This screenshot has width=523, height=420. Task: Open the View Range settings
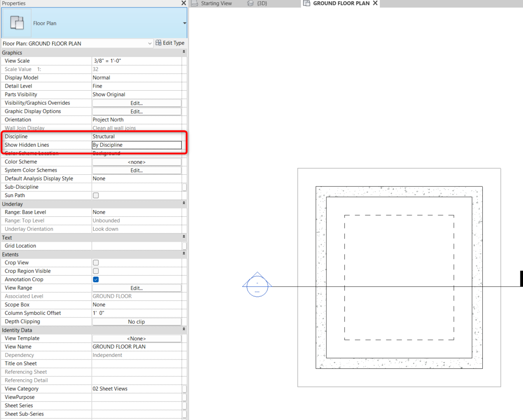137,288
